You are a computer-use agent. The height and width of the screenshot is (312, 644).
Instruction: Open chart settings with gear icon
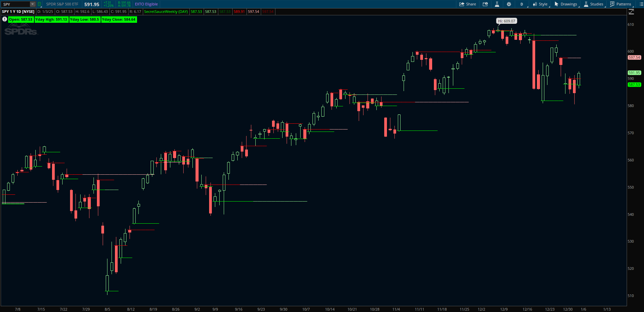509,4
